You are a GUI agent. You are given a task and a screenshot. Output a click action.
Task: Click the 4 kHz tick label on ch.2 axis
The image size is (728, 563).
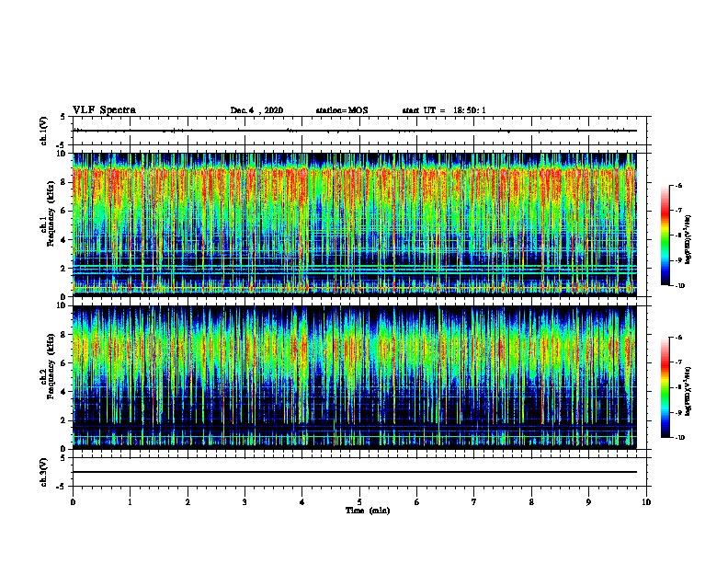64,392
